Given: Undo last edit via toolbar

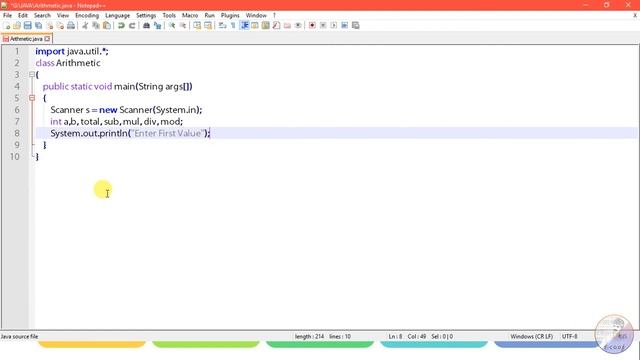Looking at the screenshot, I should coord(121,26).
